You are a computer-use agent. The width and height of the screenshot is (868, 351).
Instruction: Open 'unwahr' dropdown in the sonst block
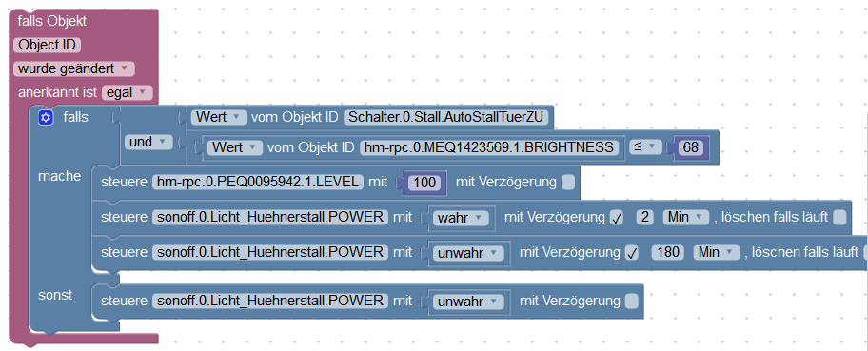[467, 302]
